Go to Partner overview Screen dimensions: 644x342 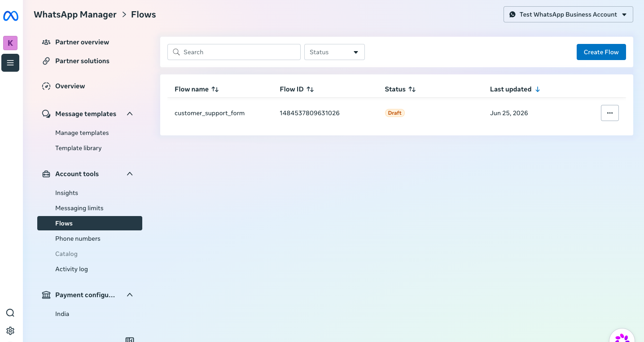[x=82, y=42]
